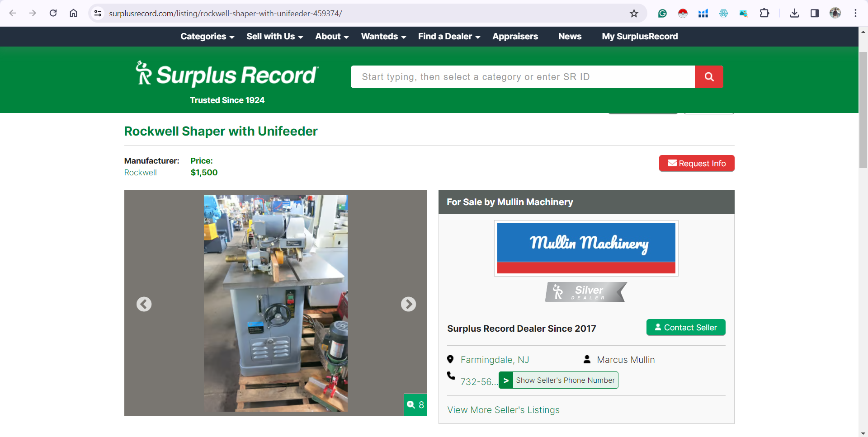Viewport: 868px width, 437px height.
Task: Open the browser downloads panel
Action: pyautogui.click(x=794, y=13)
